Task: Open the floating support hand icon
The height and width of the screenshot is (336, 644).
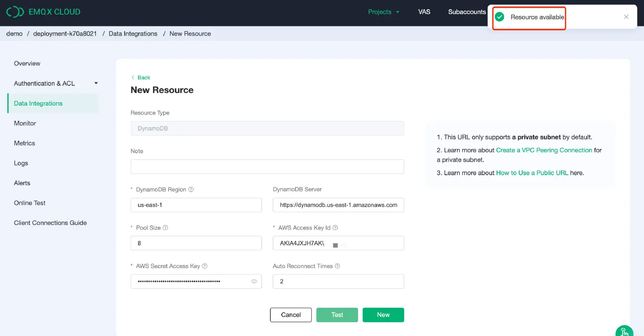Action: 624,331
